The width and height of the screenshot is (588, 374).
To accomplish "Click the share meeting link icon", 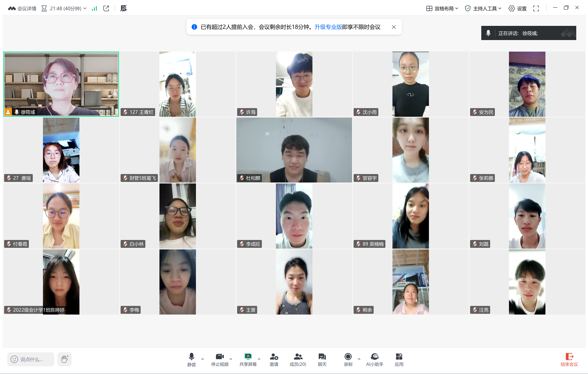I will point(106,9).
